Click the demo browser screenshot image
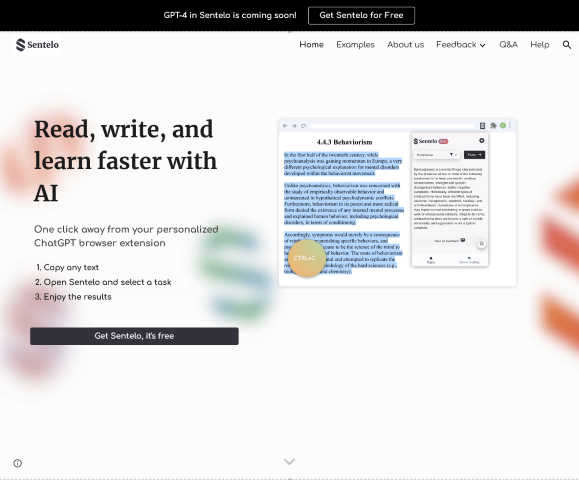The width and height of the screenshot is (579, 480). (397, 202)
